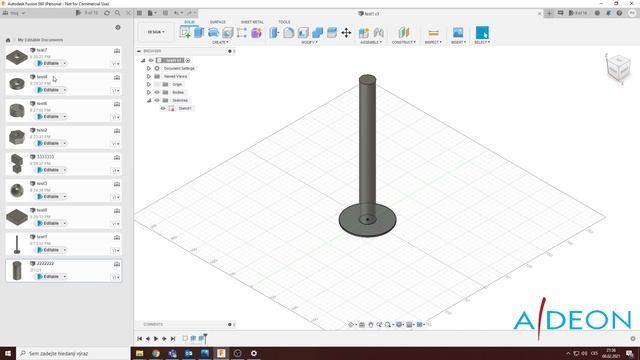This screenshot has width=640, height=360.
Task: Click the New Component icon
Action: coord(364,32)
